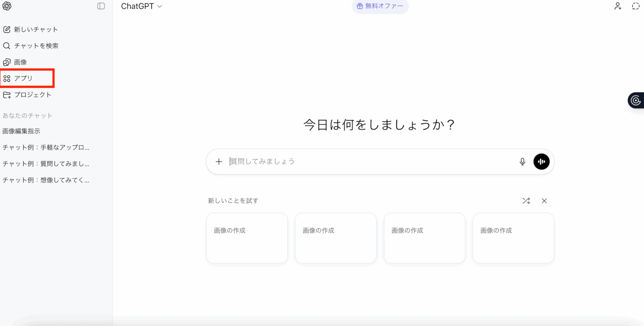The height and width of the screenshot is (326, 644).
Task: Open the アプリ section
Action: tap(23, 78)
